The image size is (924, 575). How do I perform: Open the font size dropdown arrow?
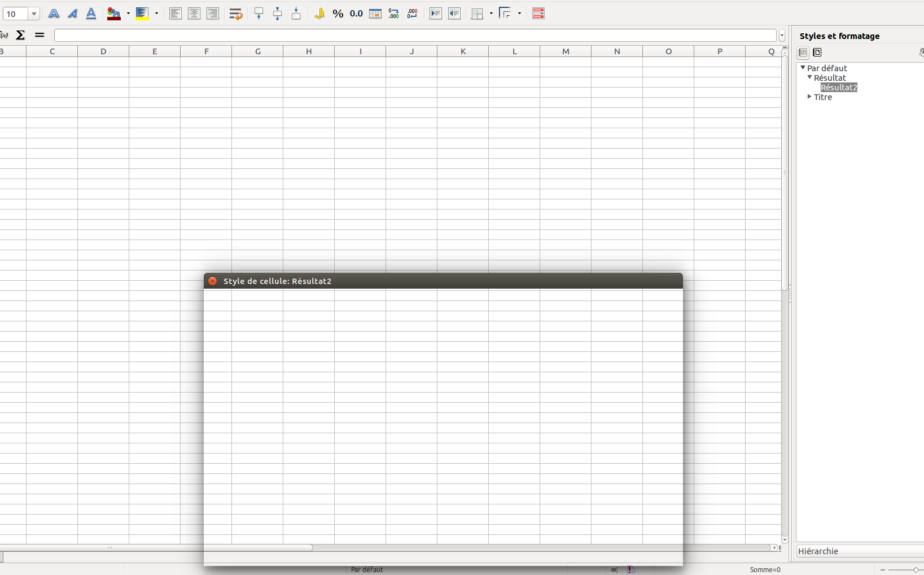[34, 14]
